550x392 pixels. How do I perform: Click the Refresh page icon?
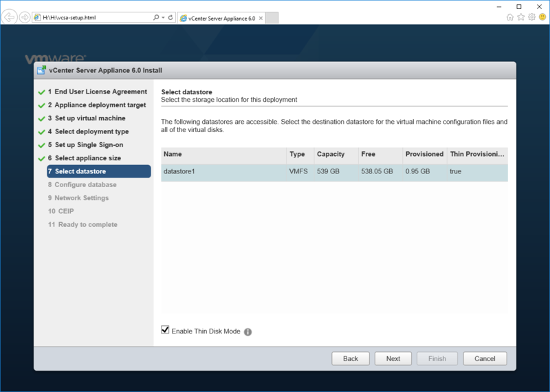click(x=170, y=17)
